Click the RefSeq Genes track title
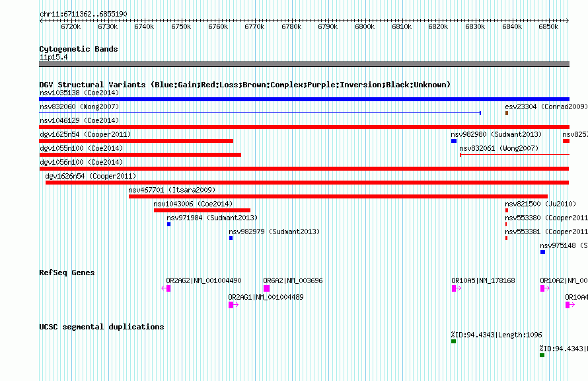Viewport: 588px width, 381px height. (67, 273)
